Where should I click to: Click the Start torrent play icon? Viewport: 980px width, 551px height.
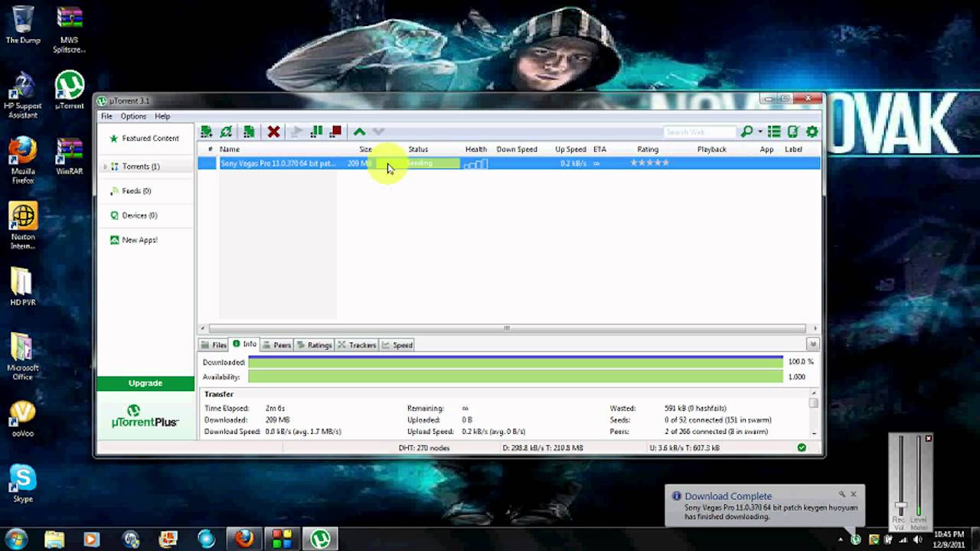coord(297,132)
